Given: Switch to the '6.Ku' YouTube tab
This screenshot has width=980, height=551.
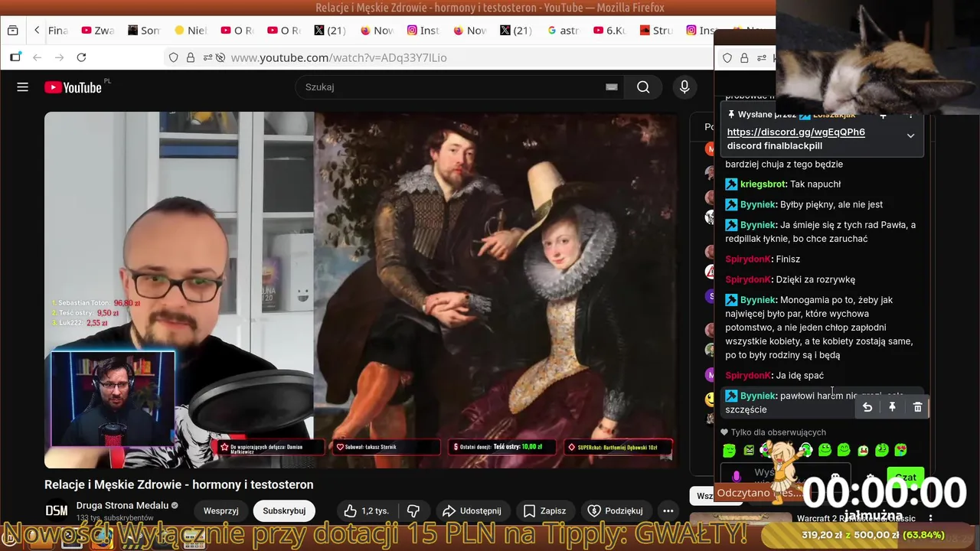Looking at the screenshot, I should (x=610, y=31).
